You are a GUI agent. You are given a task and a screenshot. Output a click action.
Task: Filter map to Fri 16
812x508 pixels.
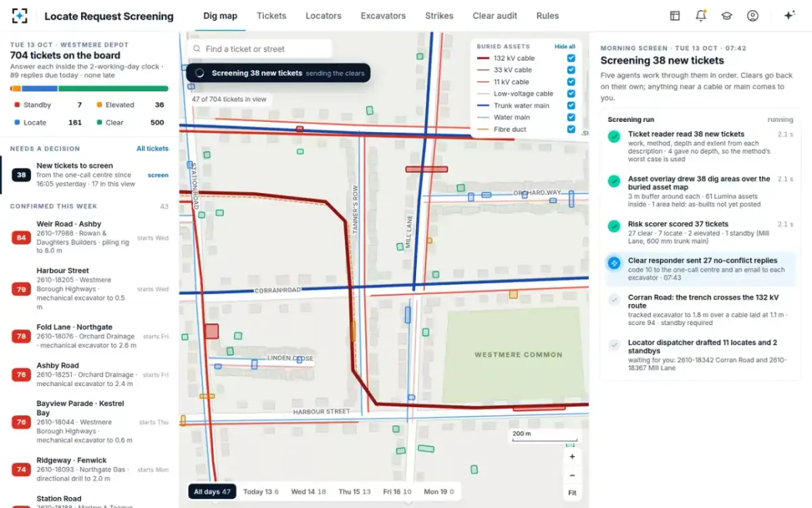pyautogui.click(x=397, y=492)
